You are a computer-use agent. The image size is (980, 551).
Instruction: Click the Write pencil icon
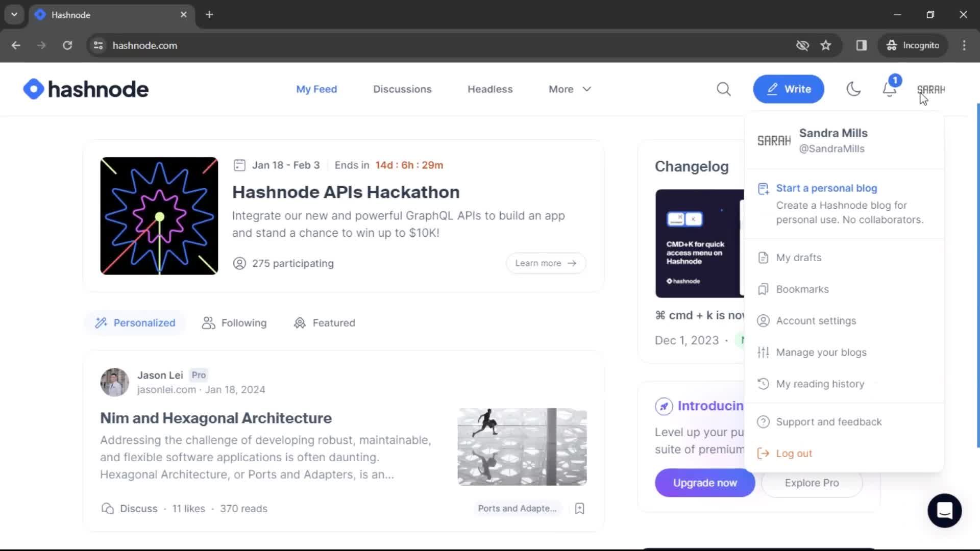click(x=773, y=89)
